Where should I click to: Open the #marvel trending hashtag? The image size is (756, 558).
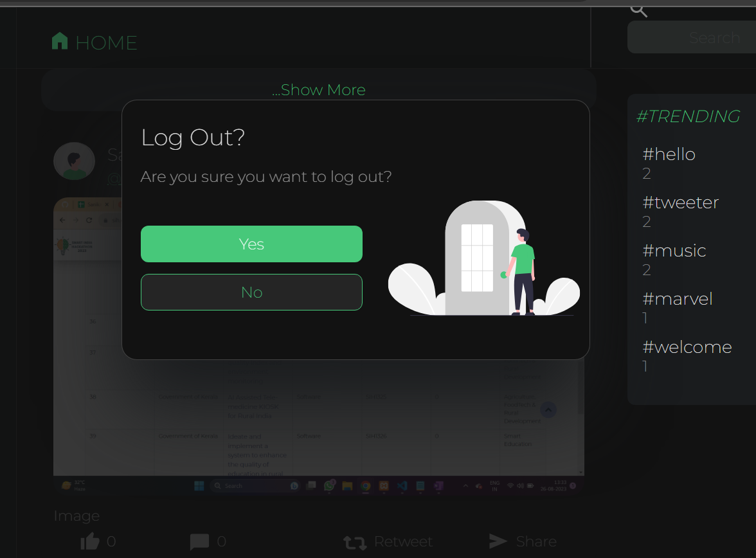coord(678,298)
